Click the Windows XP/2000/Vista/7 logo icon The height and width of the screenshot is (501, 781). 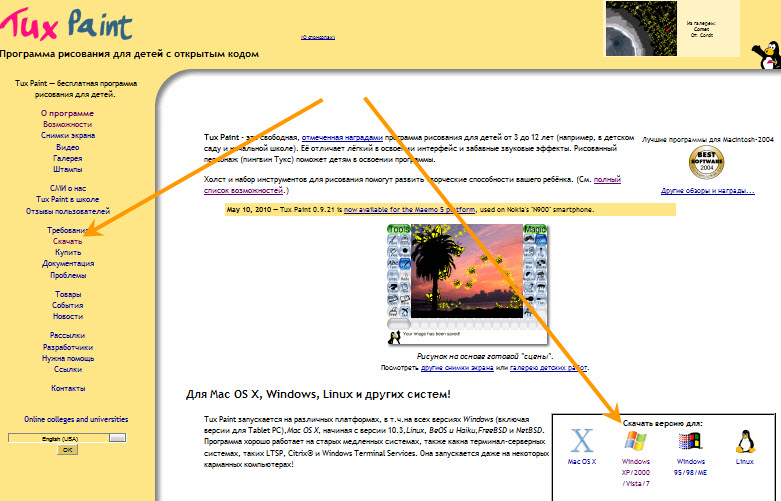(635, 441)
